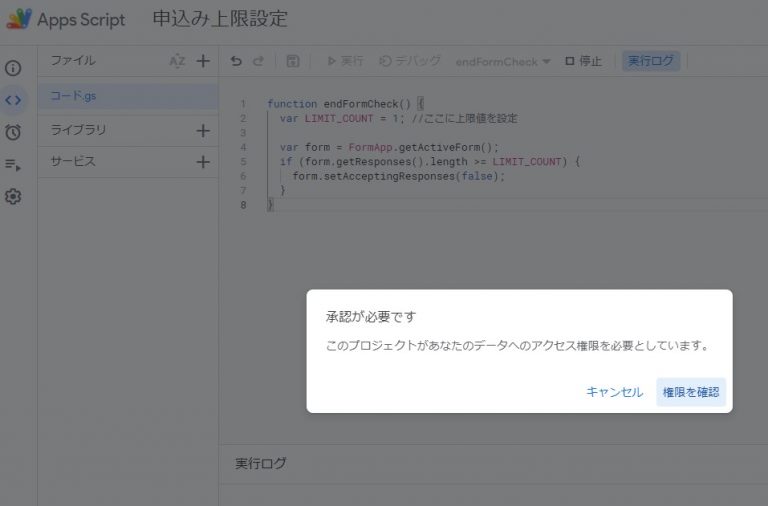The width and height of the screenshot is (768, 506).
Task: Open the executions list icon
Action: pyautogui.click(x=13, y=165)
